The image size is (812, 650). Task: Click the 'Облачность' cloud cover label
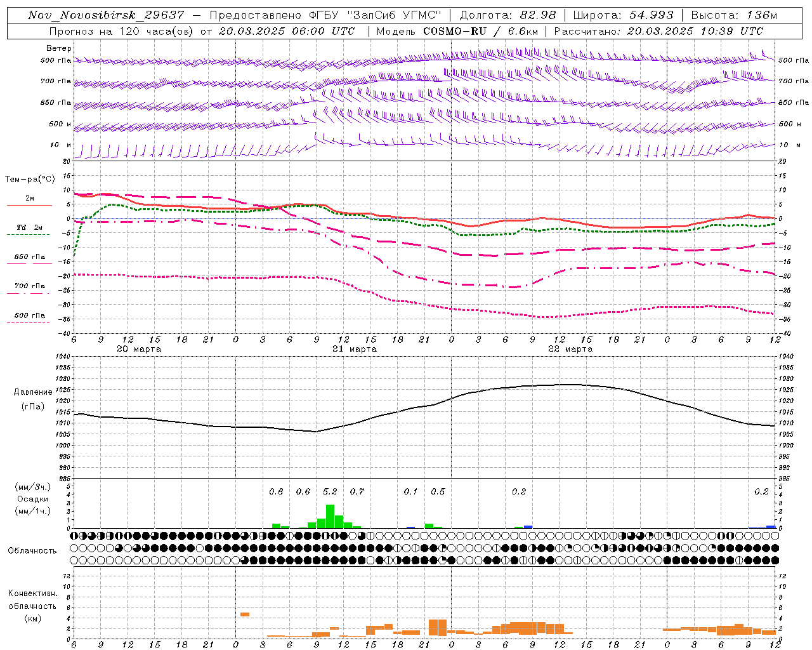coord(32,551)
